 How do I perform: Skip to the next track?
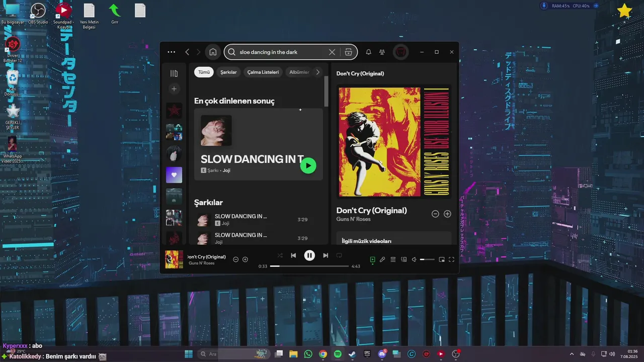(326, 255)
